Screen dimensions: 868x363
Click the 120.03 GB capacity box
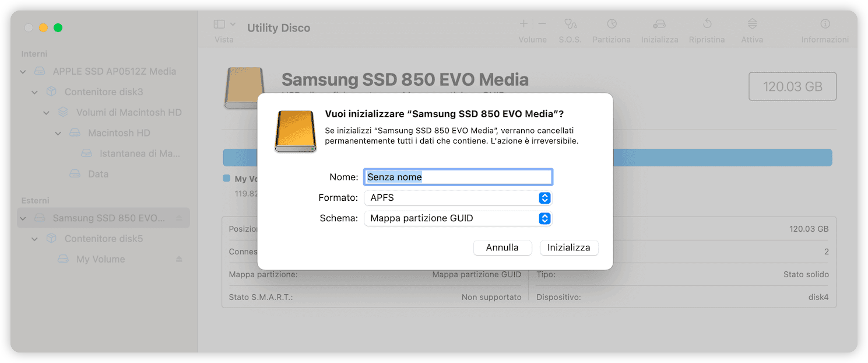pos(793,86)
